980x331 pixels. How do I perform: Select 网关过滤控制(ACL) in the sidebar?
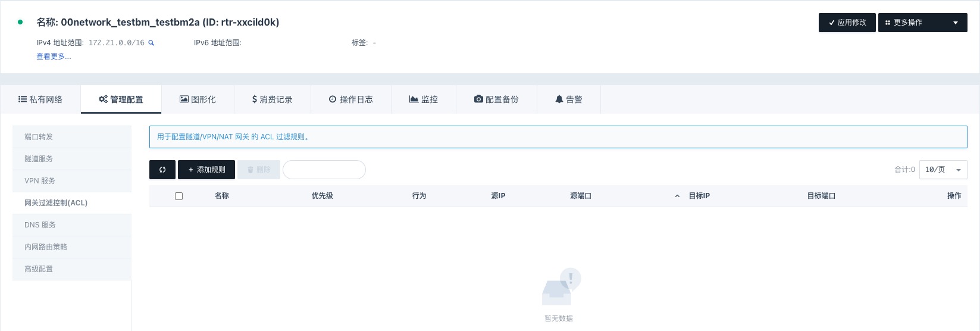[72, 203]
